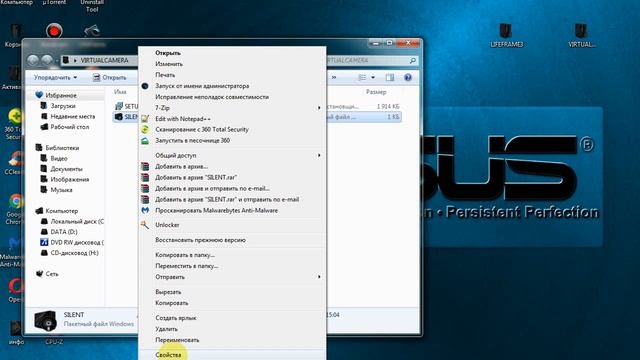This screenshot has height=360, width=640.
Task: Click WinRAR icon for Добавить в архив "SILENT.rar"
Action: tap(145, 178)
